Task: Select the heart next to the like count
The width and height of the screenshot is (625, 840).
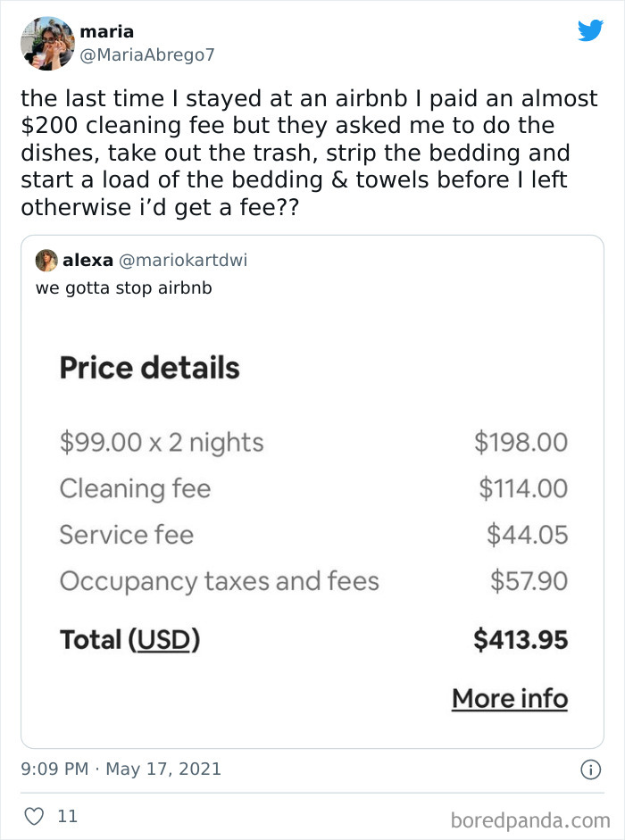Action: [33, 816]
